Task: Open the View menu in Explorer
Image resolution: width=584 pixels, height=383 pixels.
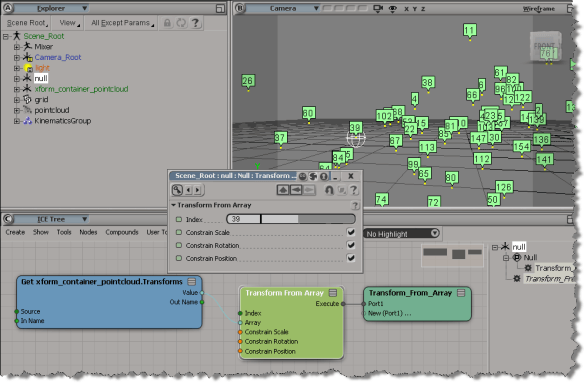Action: click(70, 23)
